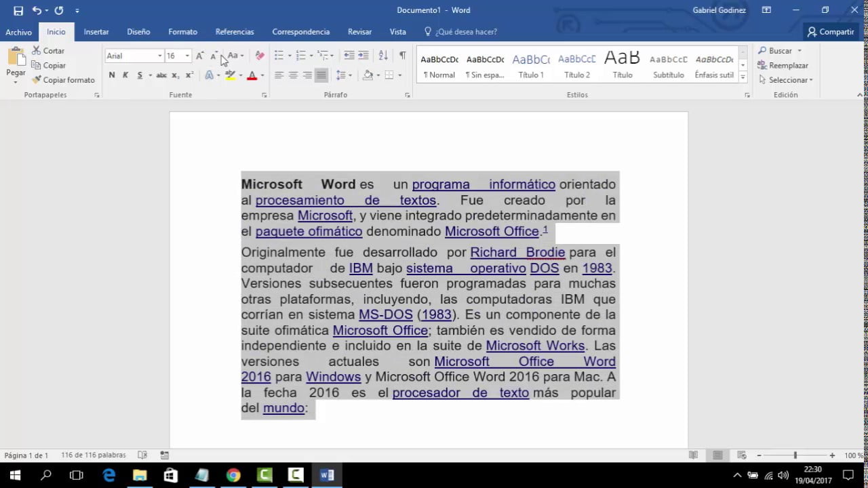Switch to Read Mode view in status bar

pos(693,455)
